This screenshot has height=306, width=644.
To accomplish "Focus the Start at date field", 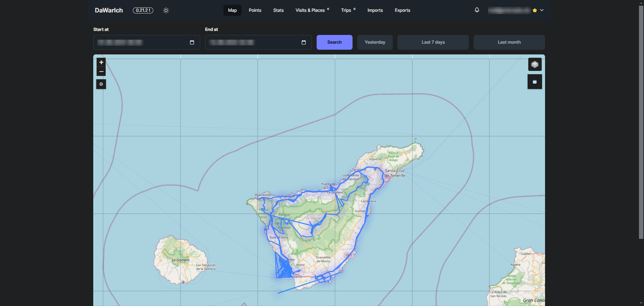I will [147, 42].
